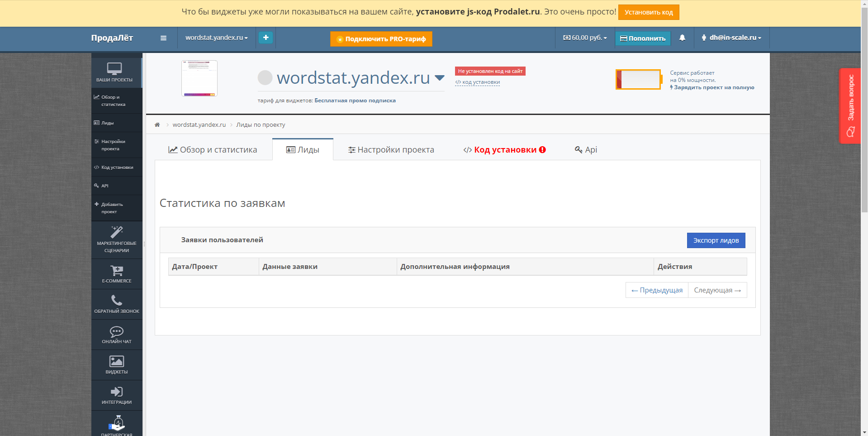Click the home breadcrumb icon
Viewport: 868px width, 436px height.
pos(157,125)
